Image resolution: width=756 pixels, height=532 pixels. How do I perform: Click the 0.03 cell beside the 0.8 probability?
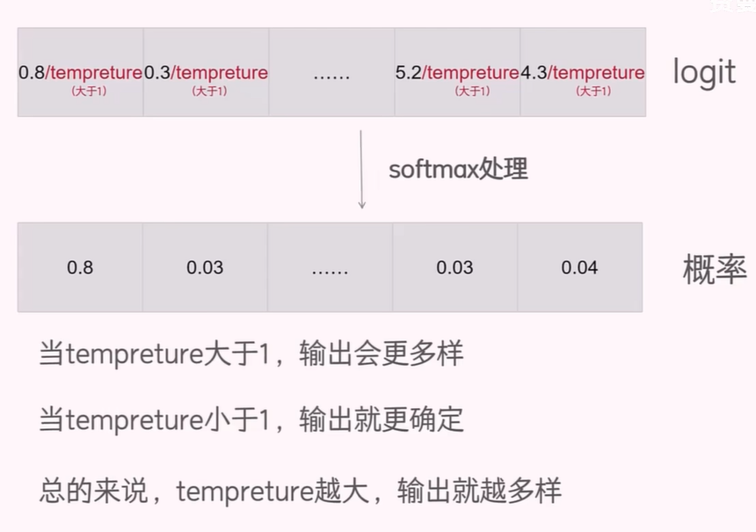tap(205, 267)
